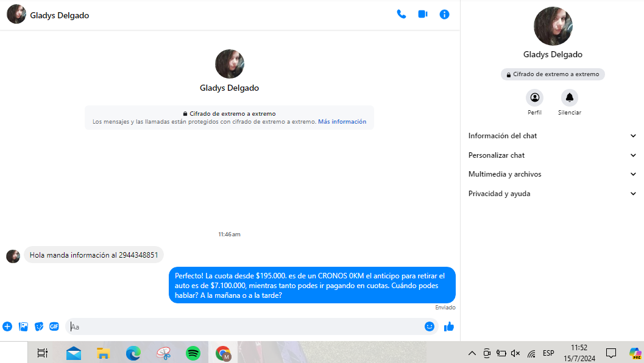Open the GIF picker
Screen dimensions: 644x363
pyautogui.click(x=54, y=326)
